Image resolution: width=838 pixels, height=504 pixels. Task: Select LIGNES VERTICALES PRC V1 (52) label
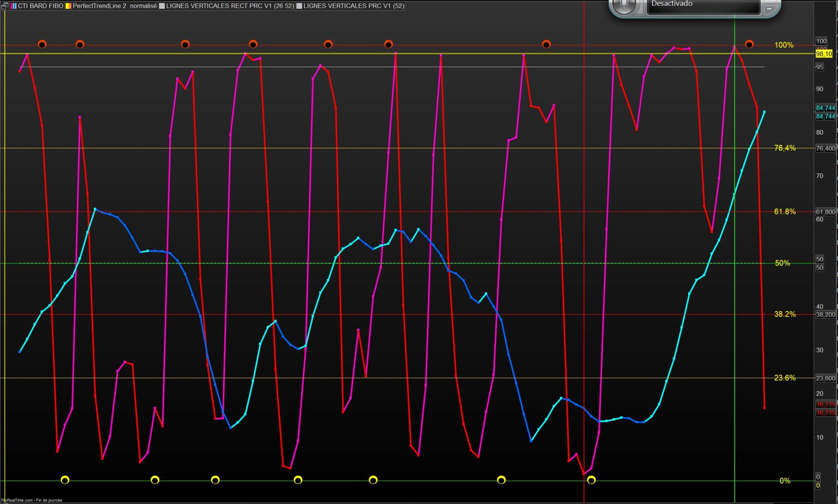click(x=354, y=6)
